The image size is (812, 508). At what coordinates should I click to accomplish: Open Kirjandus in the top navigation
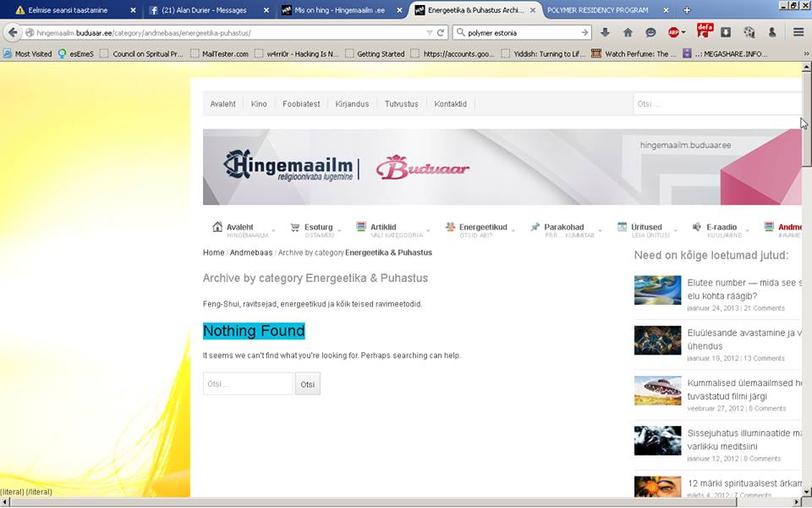click(352, 103)
